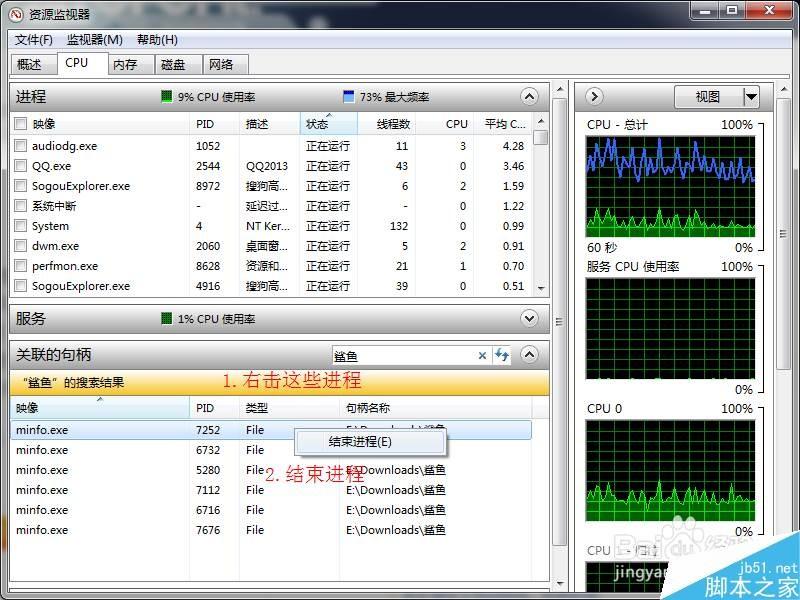Collapse the 进程 panel with its chevron
This screenshot has height=600, width=800.
click(529, 96)
